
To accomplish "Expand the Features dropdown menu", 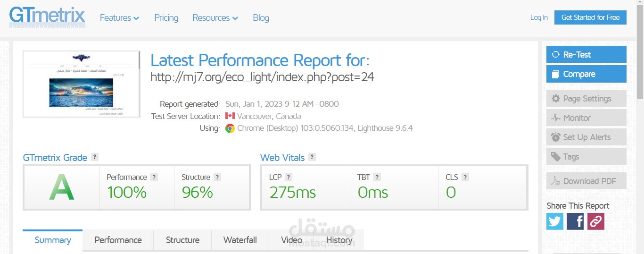I will click(119, 18).
